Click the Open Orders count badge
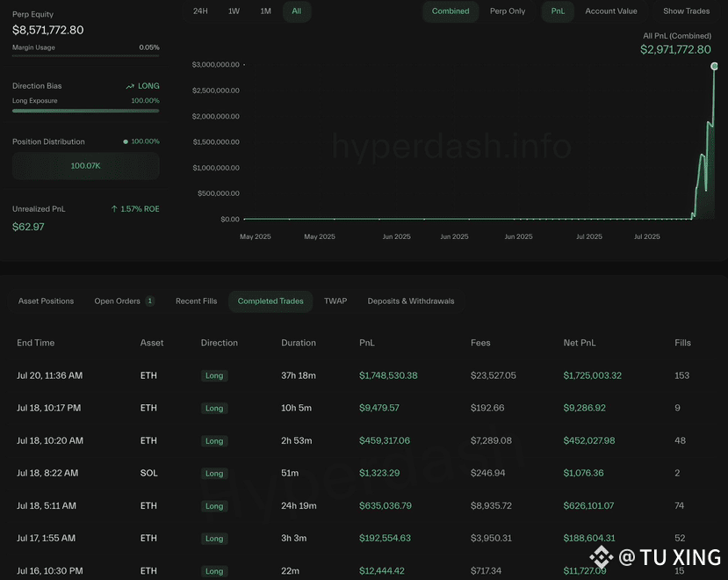 point(150,301)
